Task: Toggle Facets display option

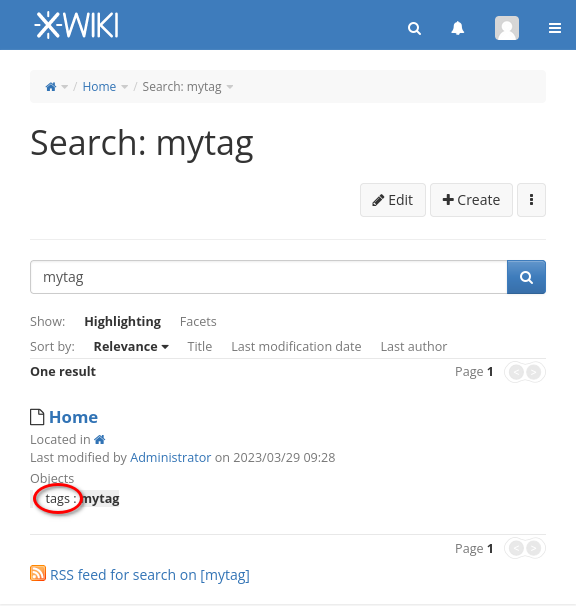Action: (198, 322)
